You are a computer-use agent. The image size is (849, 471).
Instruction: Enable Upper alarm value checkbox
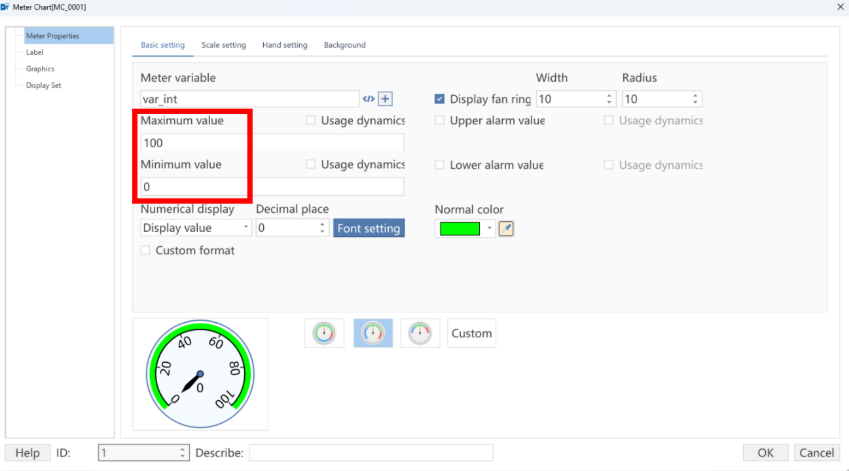440,120
